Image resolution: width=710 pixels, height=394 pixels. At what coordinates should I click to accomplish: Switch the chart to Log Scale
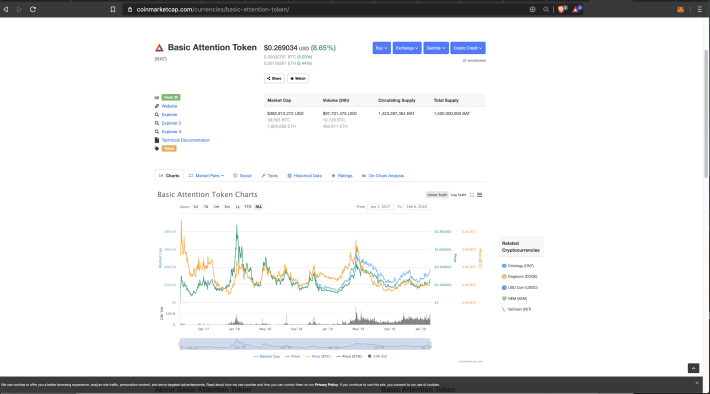(x=458, y=195)
